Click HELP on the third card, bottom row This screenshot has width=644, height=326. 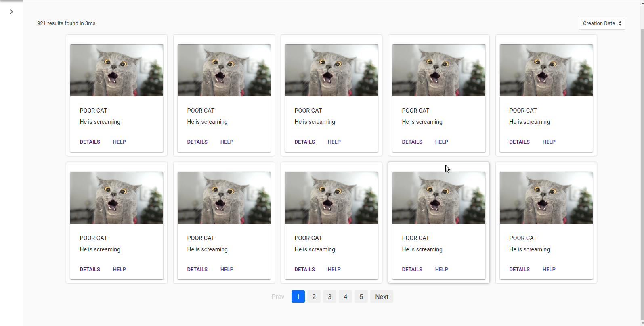[x=334, y=269]
